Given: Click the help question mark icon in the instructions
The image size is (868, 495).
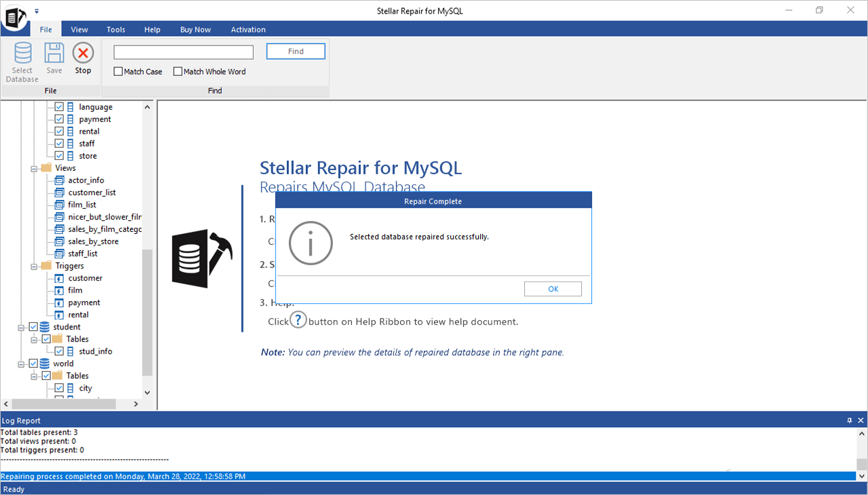Looking at the screenshot, I should [x=298, y=320].
